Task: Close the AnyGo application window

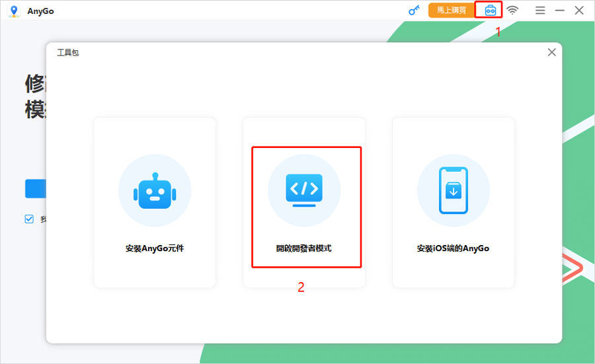Action: 579,10
